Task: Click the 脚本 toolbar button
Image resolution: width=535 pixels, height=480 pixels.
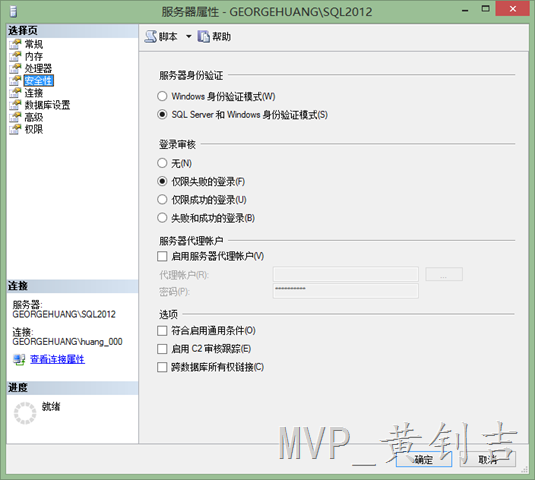Action: [x=161, y=37]
